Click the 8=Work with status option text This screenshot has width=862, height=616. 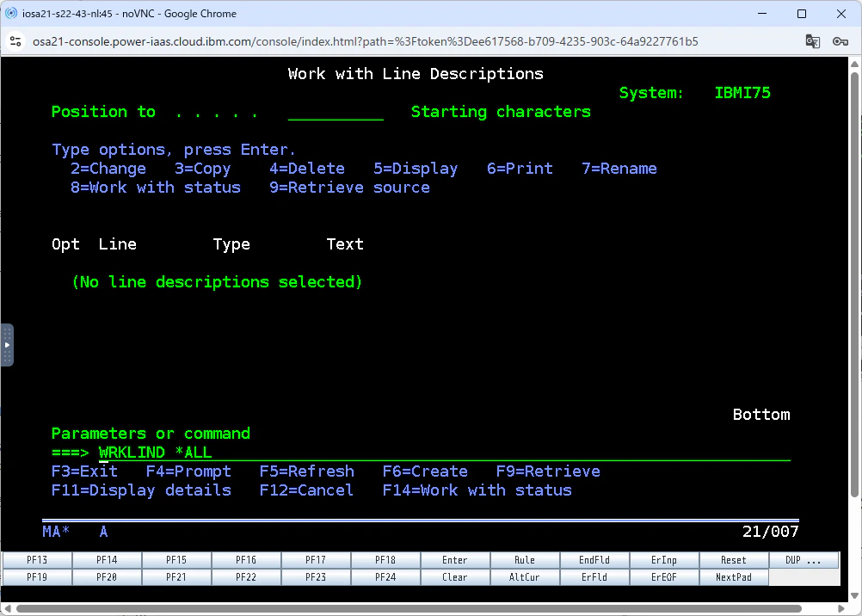[x=156, y=188]
